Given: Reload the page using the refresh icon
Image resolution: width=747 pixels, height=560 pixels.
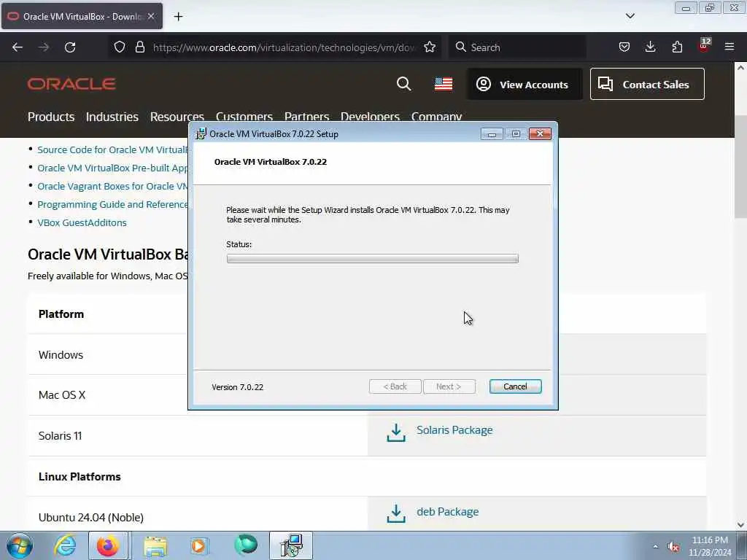Looking at the screenshot, I should [x=70, y=47].
